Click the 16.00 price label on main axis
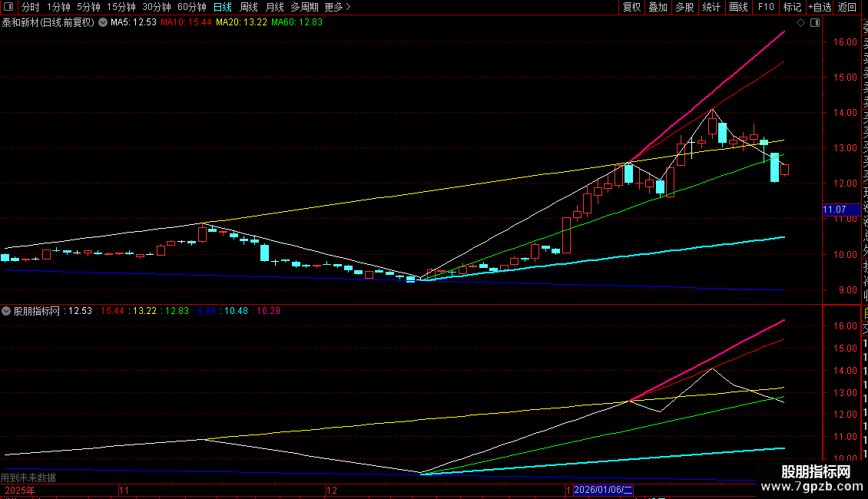Image resolution: width=868 pixels, height=499 pixels. (845, 42)
